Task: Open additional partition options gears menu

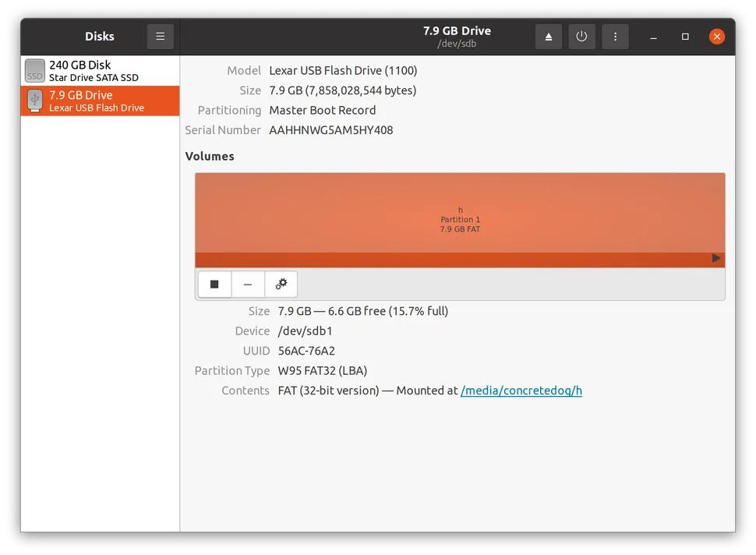Action: click(x=281, y=284)
